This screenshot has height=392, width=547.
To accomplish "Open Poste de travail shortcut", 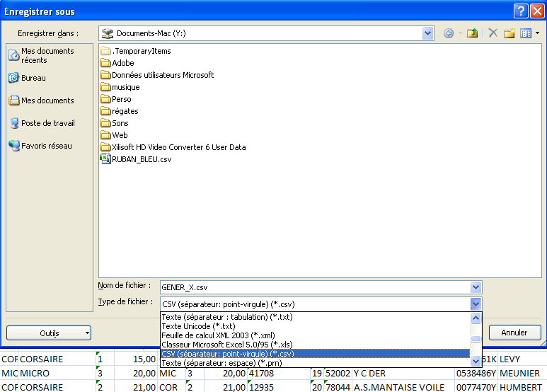I will [x=42, y=123].
